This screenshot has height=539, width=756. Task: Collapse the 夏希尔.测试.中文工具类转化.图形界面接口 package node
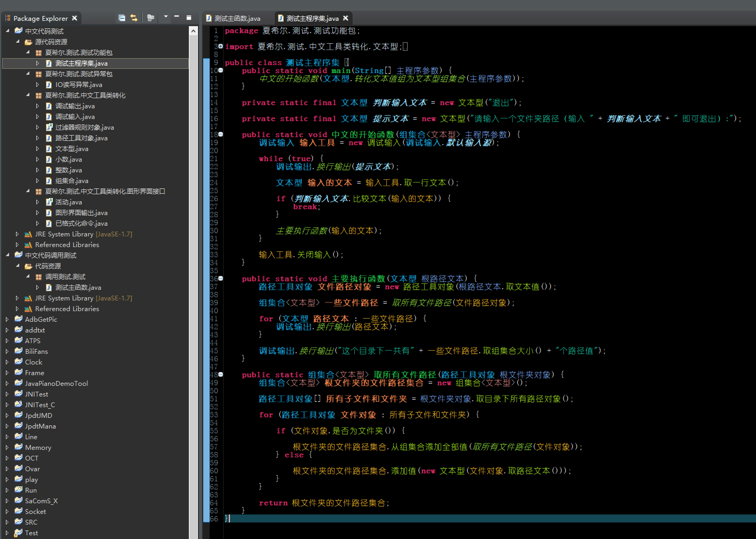pyautogui.click(x=28, y=191)
